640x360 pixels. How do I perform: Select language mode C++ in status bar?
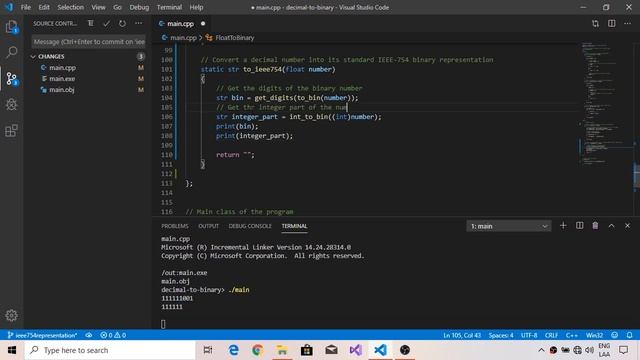click(x=571, y=335)
